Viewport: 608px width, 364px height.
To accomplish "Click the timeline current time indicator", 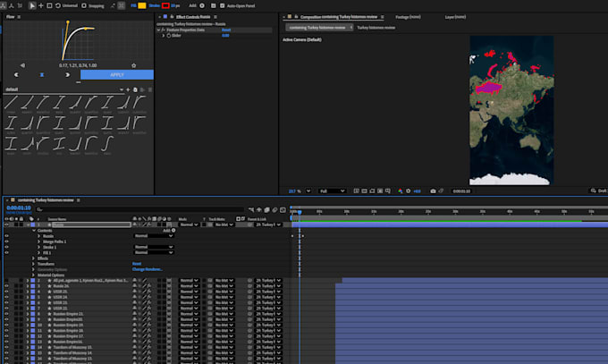I will click(x=300, y=212).
